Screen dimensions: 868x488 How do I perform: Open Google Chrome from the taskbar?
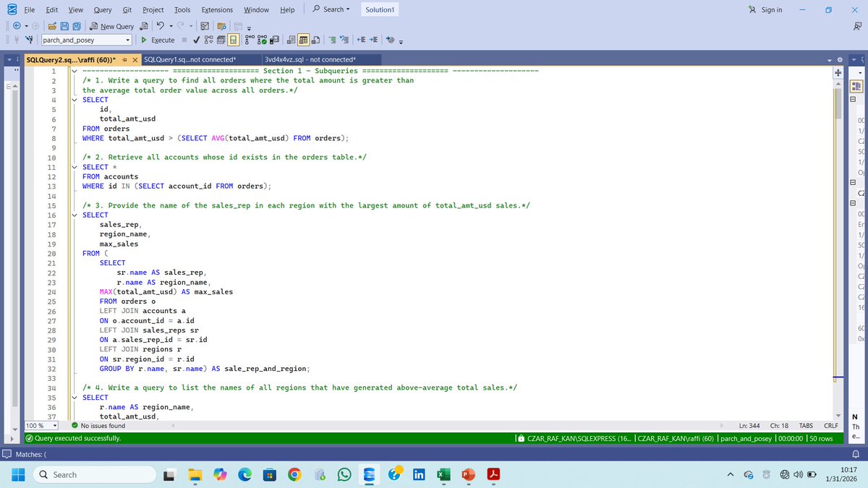click(x=294, y=474)
